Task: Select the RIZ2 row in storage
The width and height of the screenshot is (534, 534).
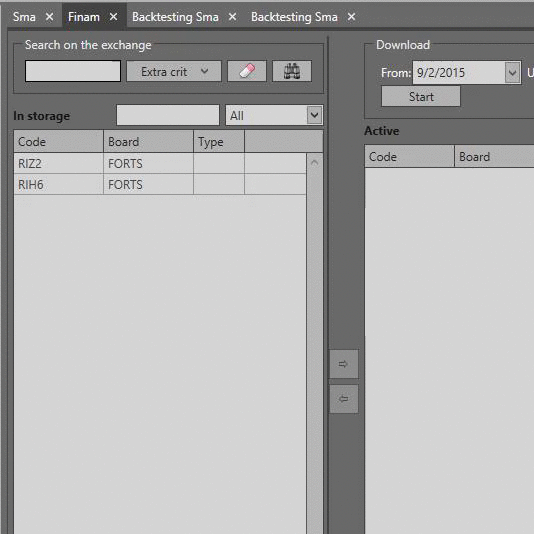Action: click(160, 163)
